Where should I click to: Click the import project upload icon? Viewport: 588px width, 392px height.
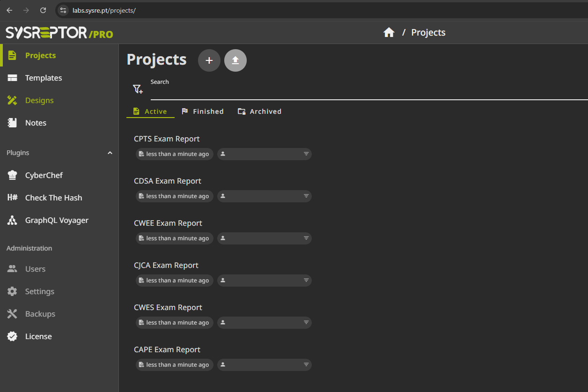tap(235, 60)
